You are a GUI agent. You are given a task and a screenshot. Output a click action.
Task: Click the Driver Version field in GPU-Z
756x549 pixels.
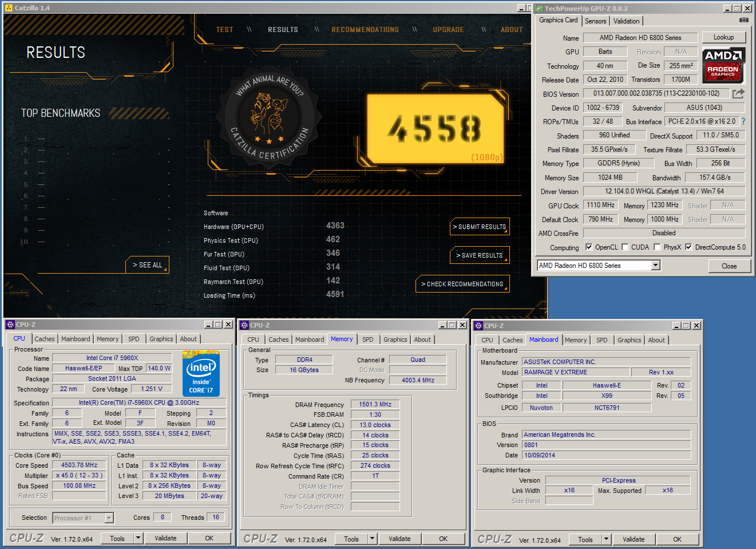pos(664,191)
